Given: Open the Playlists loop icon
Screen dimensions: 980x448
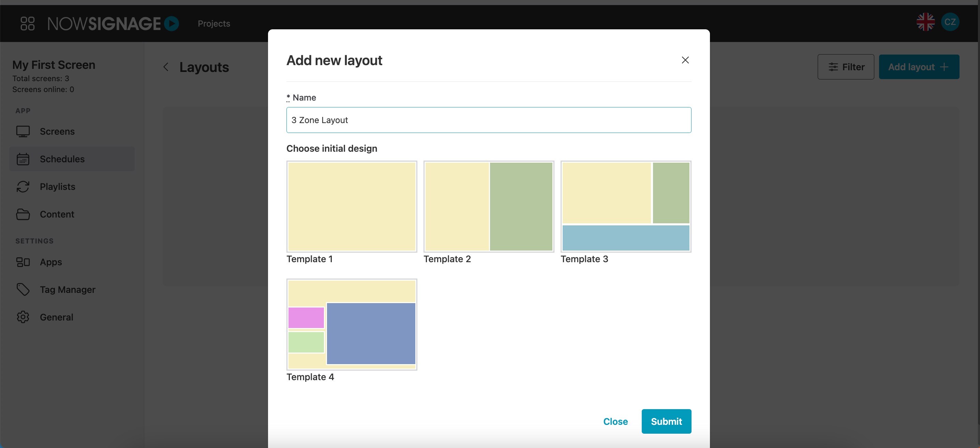Looking at the screenshot, I should point(23,187).
